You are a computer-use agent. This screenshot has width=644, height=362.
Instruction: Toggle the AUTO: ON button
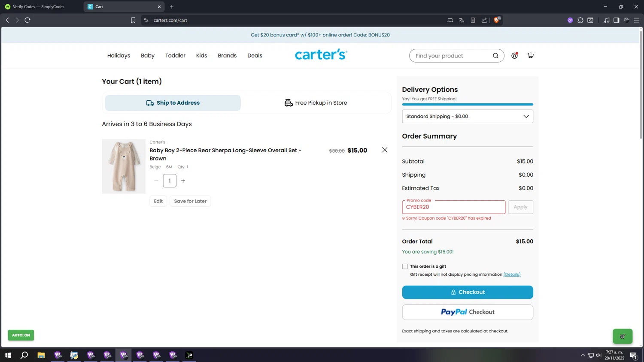tap(21, 335)
